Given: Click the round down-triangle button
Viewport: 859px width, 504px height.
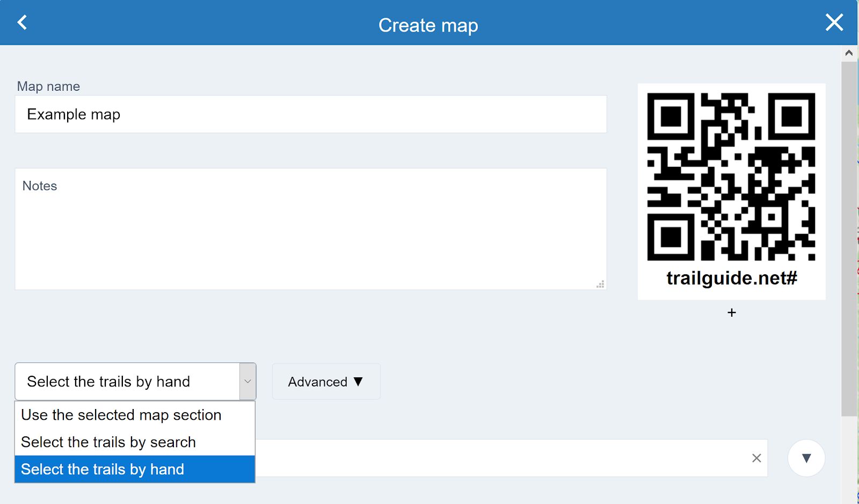Looking at the screenshot, I should [x=806, y=458].
